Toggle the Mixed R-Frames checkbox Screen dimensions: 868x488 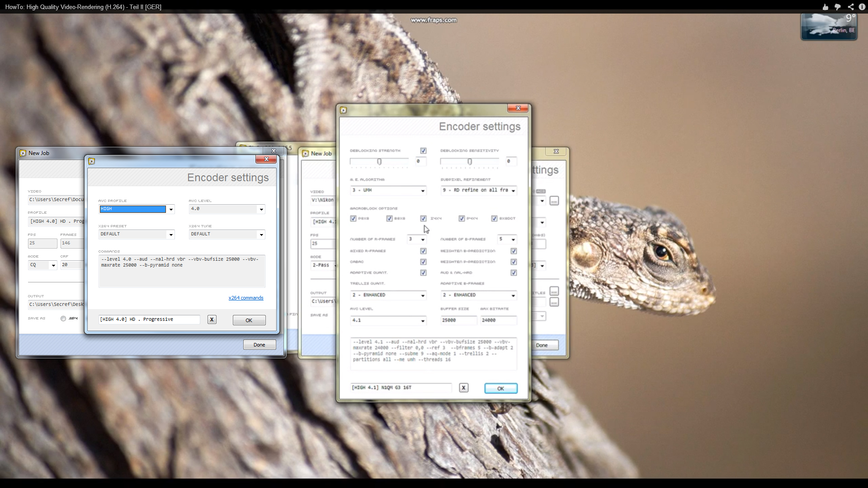(x=423, y=251)
